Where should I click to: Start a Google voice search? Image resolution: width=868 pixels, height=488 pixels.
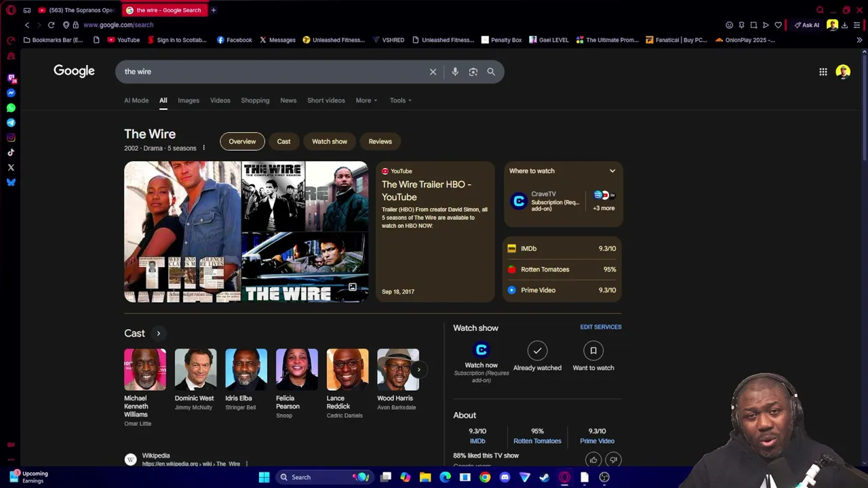coord(455,72)
